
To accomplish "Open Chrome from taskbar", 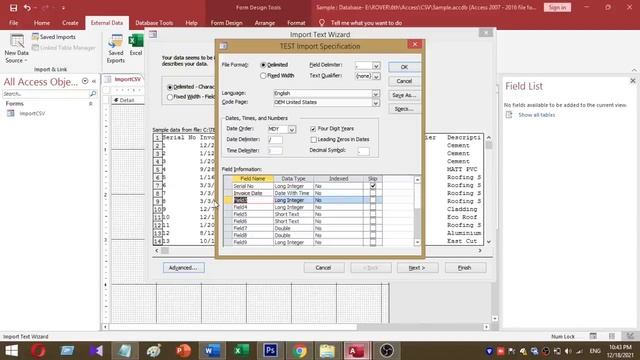I will pos(299,351).
